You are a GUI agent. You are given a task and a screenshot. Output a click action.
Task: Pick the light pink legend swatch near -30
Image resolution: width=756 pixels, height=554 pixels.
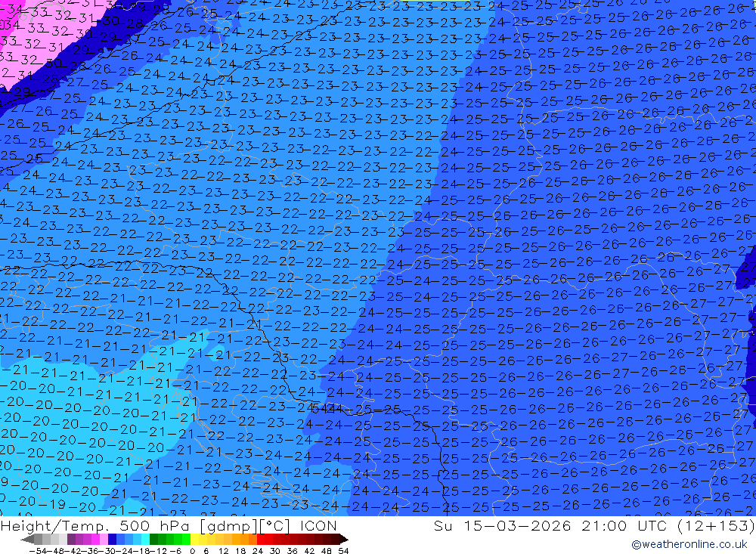(104, 539)
